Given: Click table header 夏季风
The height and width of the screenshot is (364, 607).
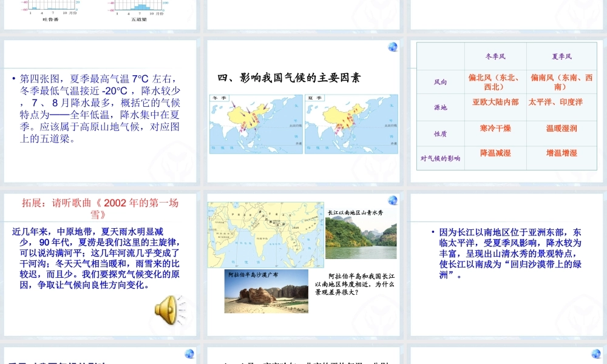Looking at the screenshot, I should coord(561,56).
